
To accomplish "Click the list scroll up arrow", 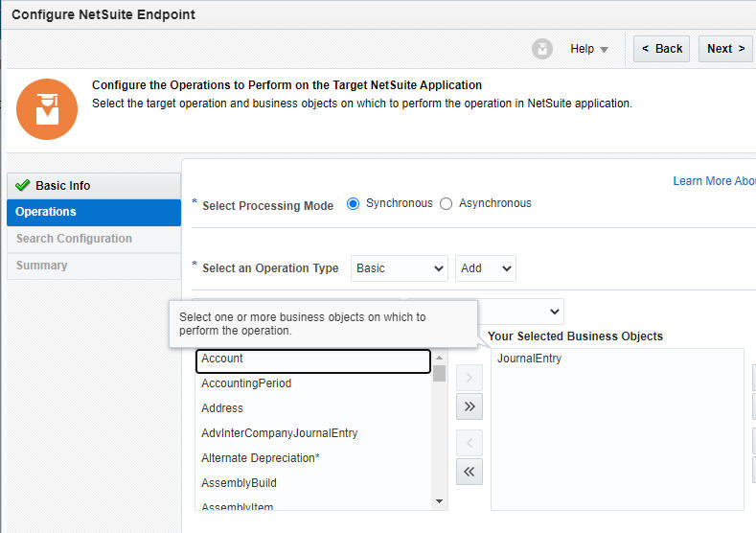I will 439,358.
